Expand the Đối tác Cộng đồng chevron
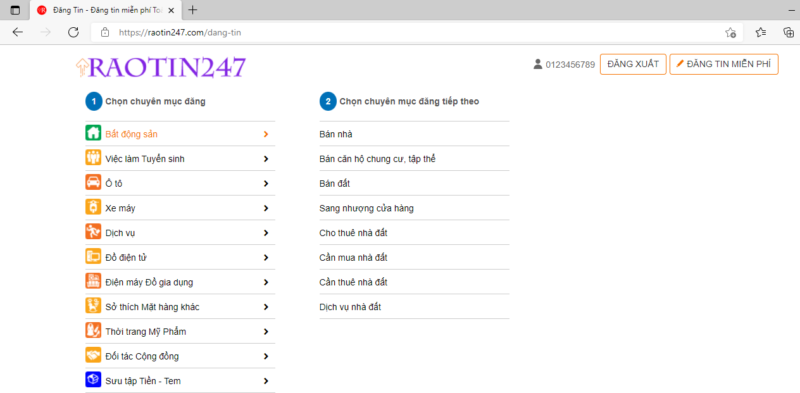Screen dimensions: 800x393 click(x=266, y=356)
